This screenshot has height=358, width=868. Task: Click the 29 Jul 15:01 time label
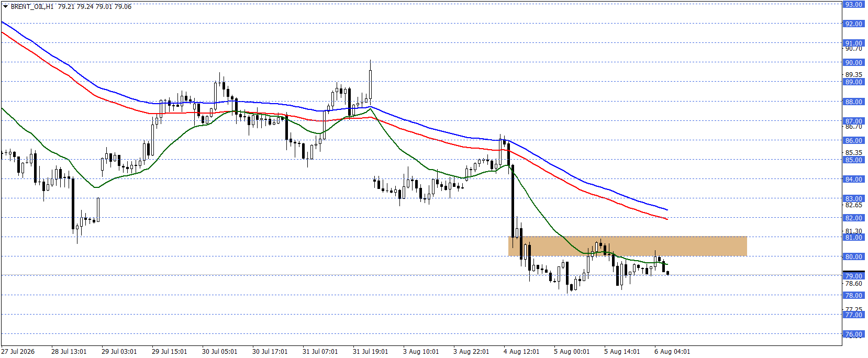click(x=170, y=352)
